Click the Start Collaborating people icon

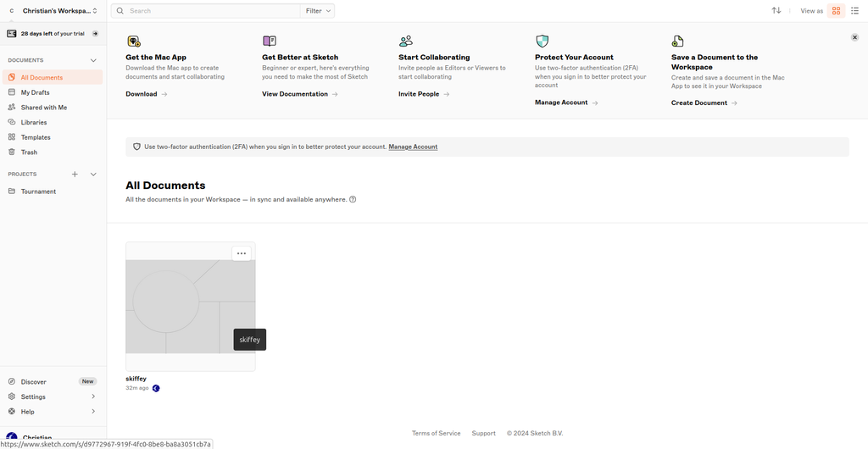click(406, 41)
